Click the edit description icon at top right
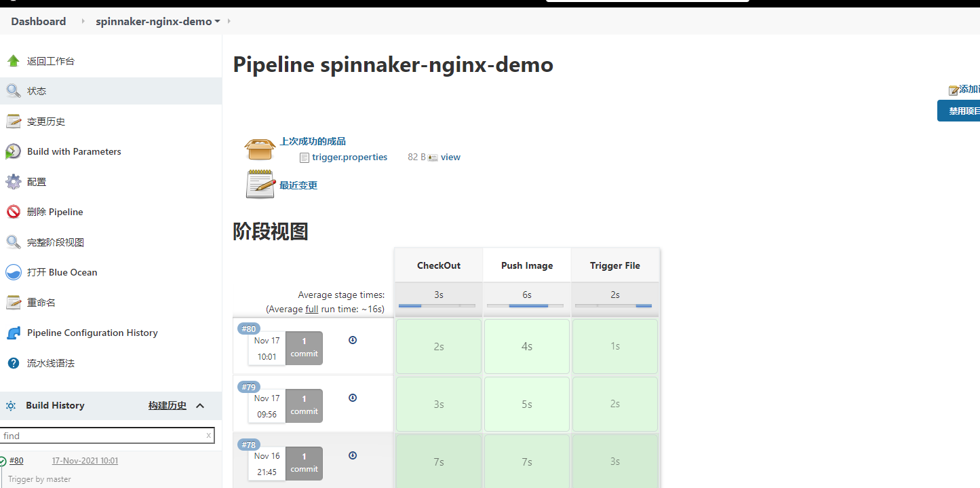Image resolution: width=980 pixels, height=488 pixels. 954,90
